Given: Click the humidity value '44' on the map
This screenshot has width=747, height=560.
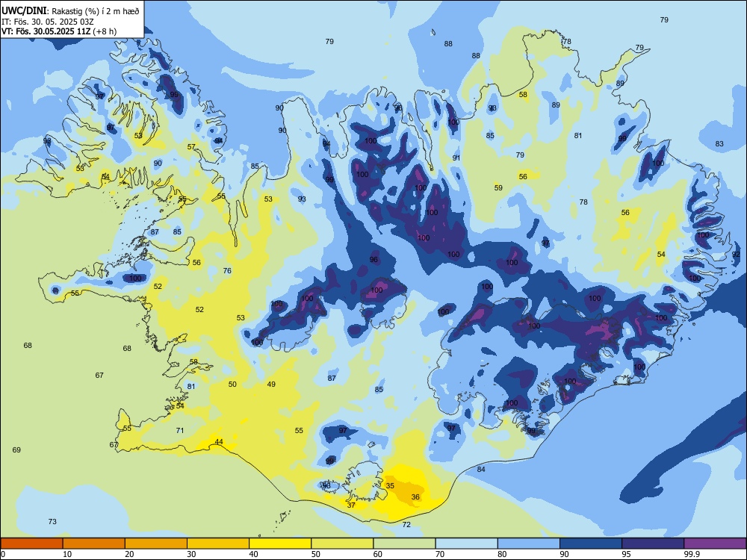Looking at the screenshot, I should click(x=219, y=442).
